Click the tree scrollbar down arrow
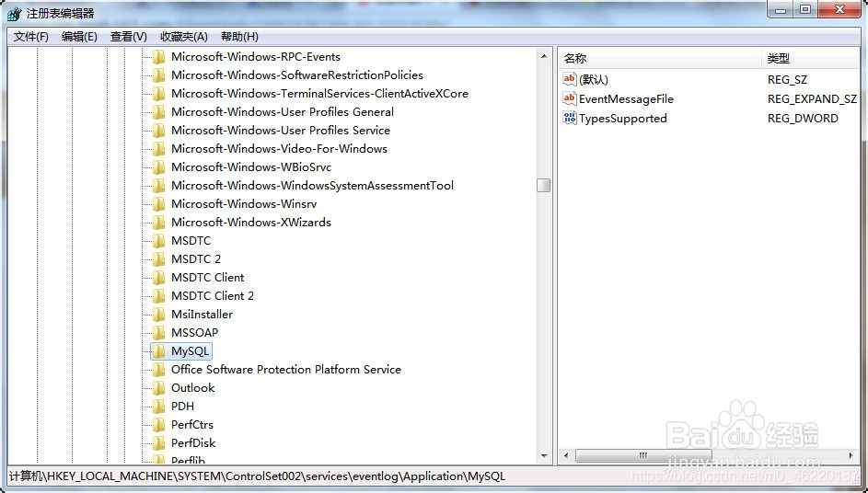Screen dimensions: 868x493 click(x=544, y=456)
